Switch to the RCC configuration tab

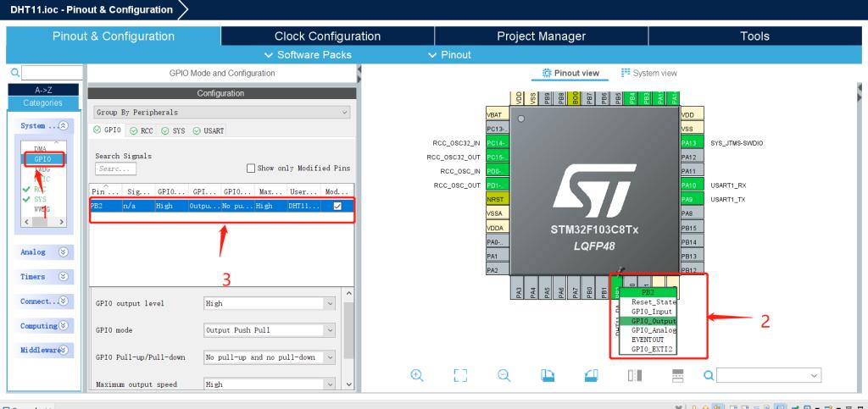(142, 130)
